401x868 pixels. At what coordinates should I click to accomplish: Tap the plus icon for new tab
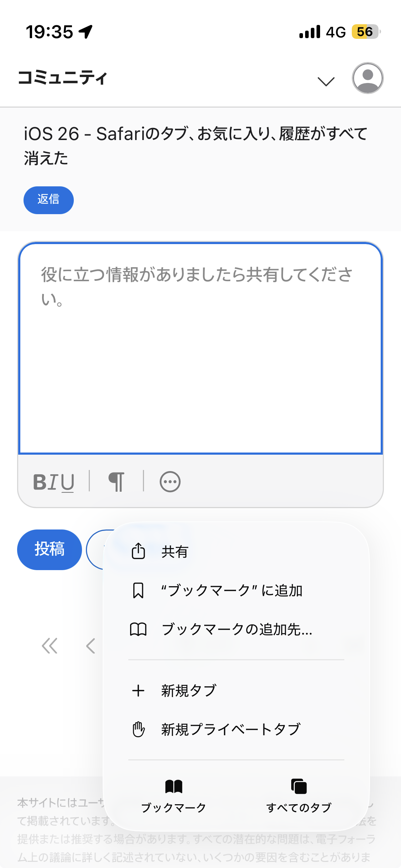138,691
